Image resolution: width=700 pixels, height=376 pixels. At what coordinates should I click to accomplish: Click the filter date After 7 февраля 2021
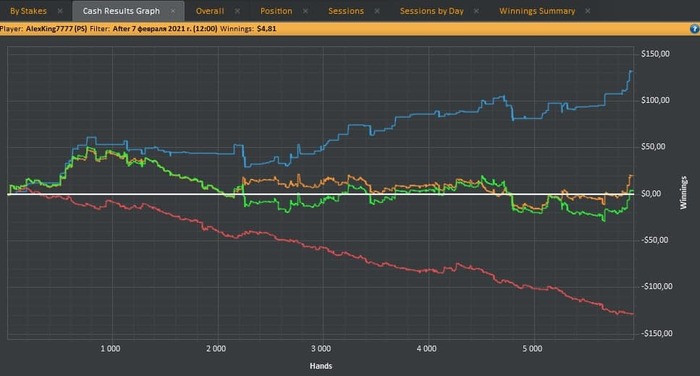(x=165, y=29)
